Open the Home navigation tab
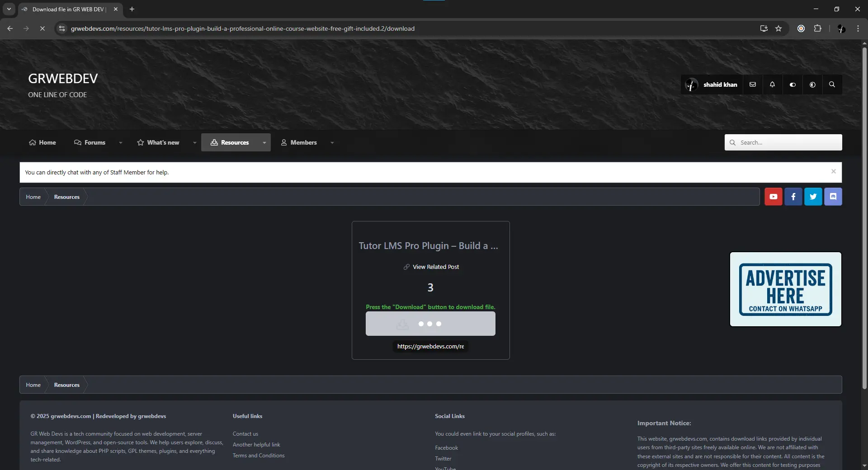This screenshot has width=868, height=470. click(x=42, y=143)
